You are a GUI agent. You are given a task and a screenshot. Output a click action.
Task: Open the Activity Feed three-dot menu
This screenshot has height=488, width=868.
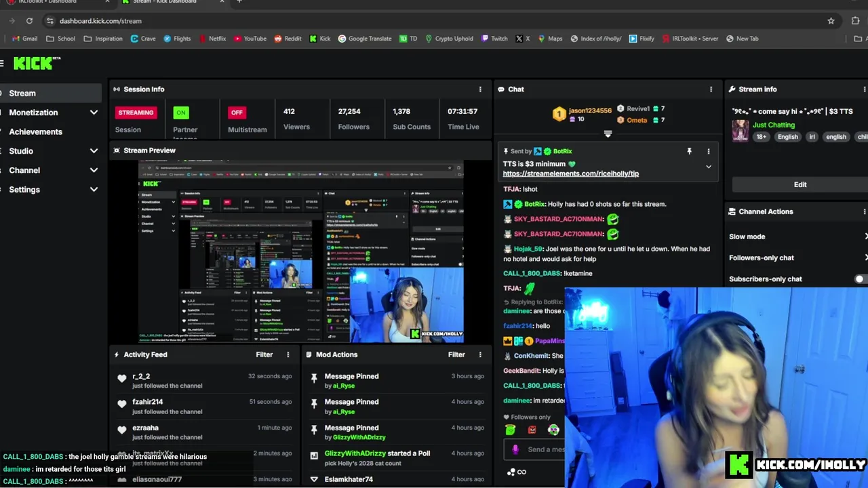(x=288, y=354)
